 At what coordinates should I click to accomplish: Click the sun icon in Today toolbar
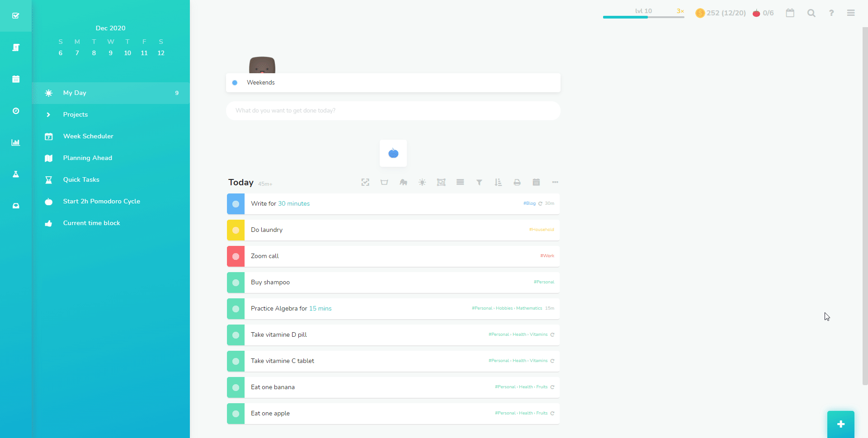[422, 182]
